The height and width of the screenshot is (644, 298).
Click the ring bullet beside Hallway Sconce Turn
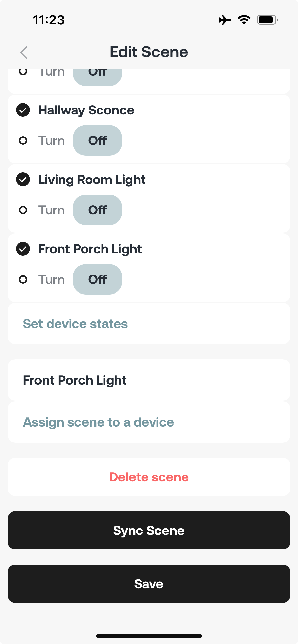tap(23, 140)
